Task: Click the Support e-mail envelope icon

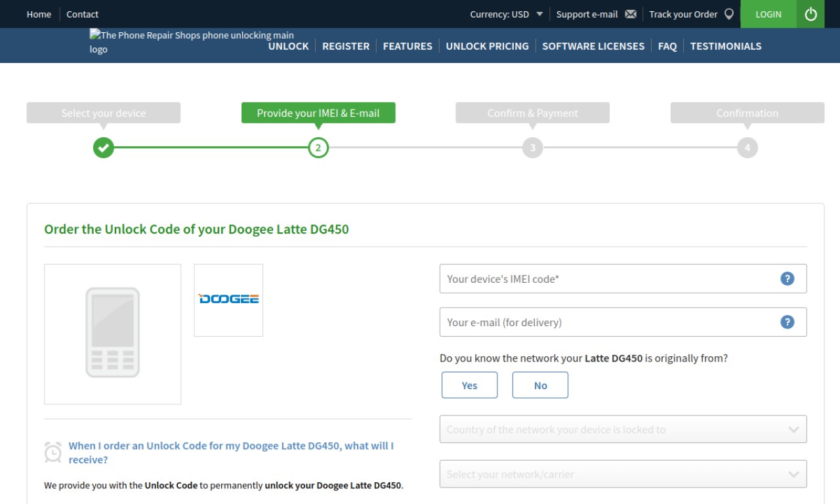Action: tap(631, 14)
